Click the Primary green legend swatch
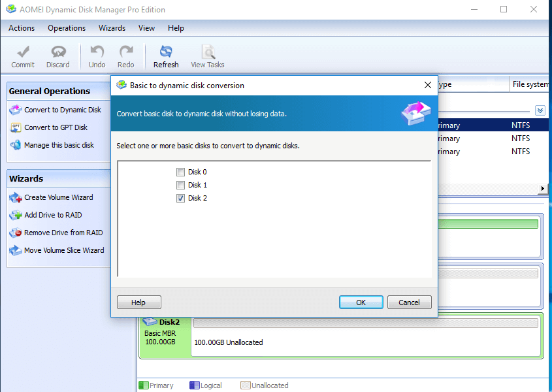Image resolution: width=552 pixels, height=392 pixels. point(143,385)
